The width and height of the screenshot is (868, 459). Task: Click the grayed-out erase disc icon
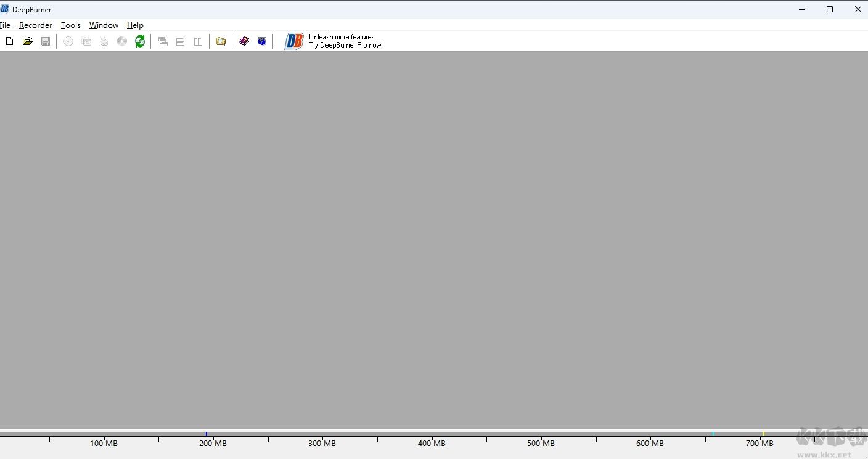coord(122,41)
